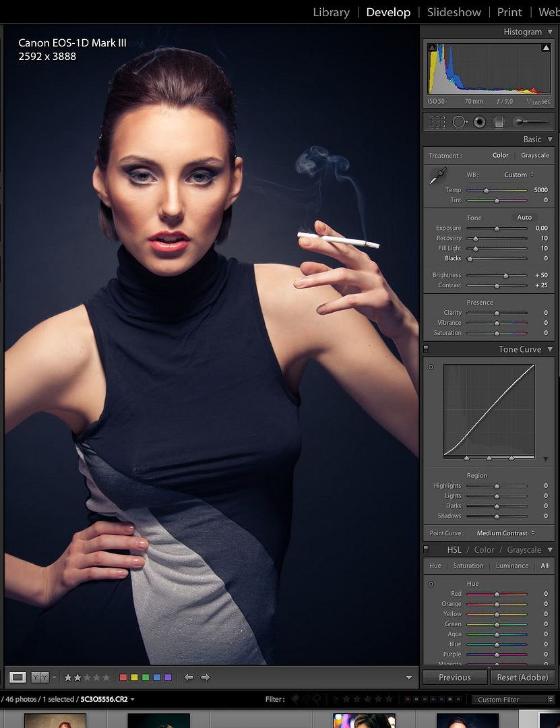The width and height of the screenshot is (560, 728).
Task: Switch HSL panel to Luminance tab
Action: click(x=511, y=566)
